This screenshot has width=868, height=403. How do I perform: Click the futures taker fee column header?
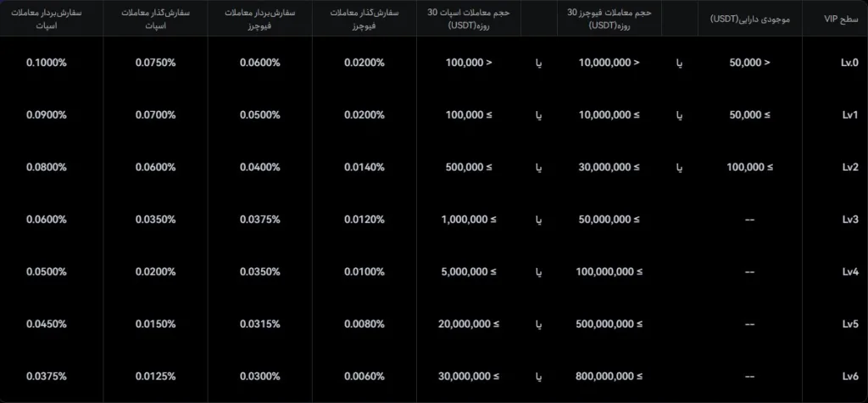click(x=259, y=18)
